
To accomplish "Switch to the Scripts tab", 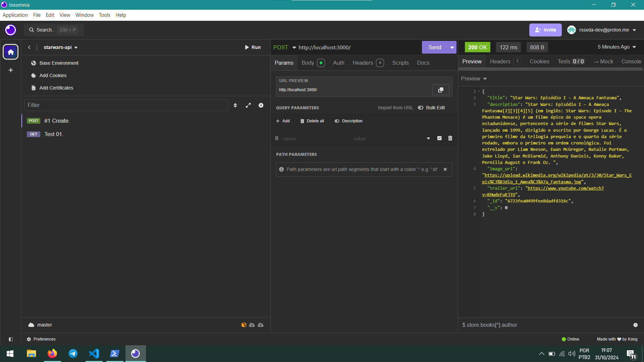I will [400, 63].
